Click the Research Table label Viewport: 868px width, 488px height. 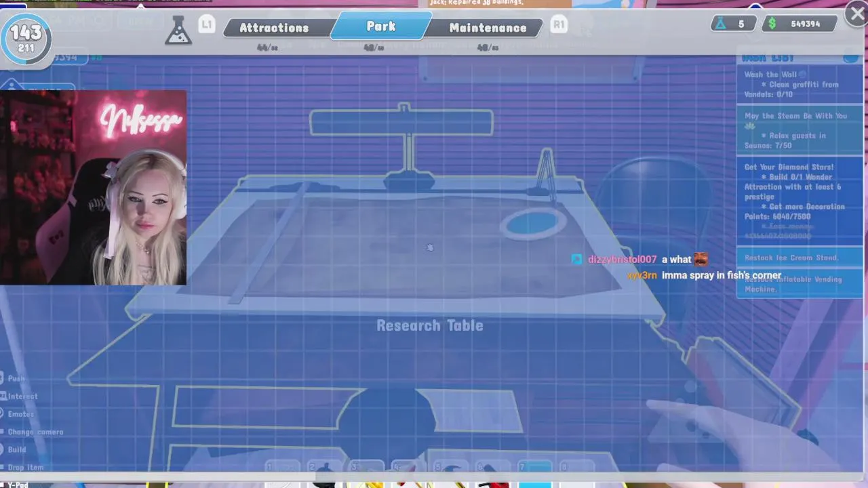(430, 325)
